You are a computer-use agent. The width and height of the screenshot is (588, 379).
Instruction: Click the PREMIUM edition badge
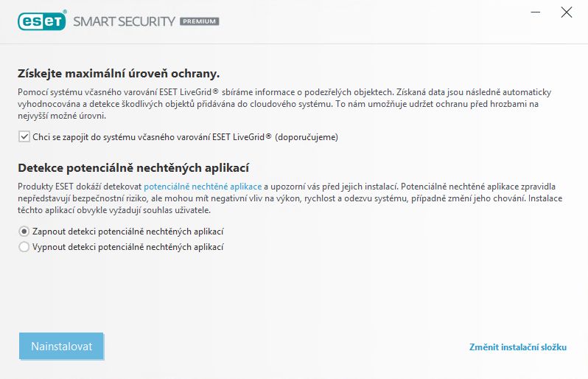click(200, 21)
